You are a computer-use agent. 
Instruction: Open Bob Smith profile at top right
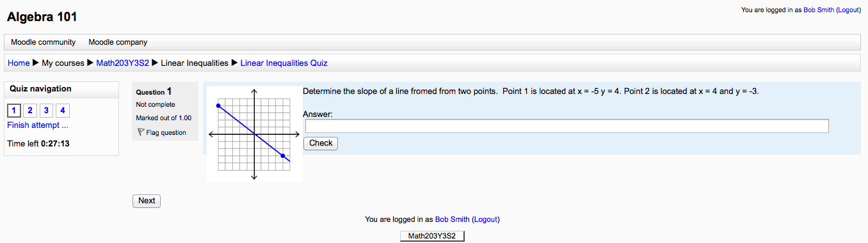point(819,10)
